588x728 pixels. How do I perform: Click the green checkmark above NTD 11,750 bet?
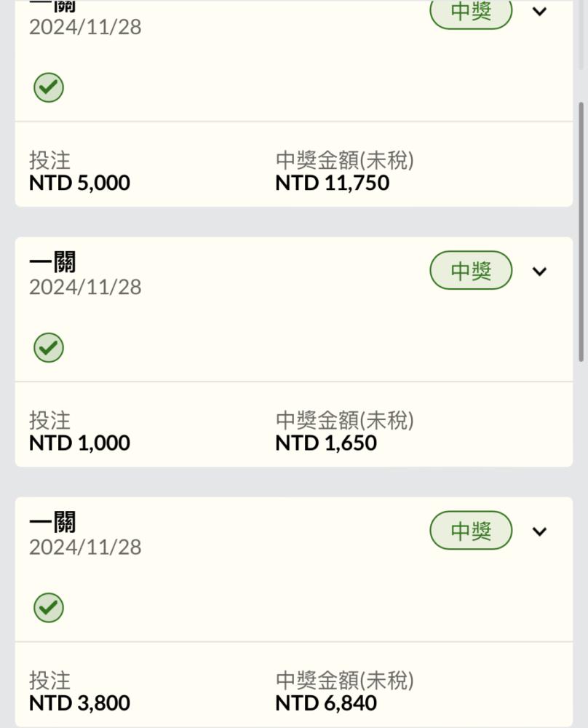(49, 88)
